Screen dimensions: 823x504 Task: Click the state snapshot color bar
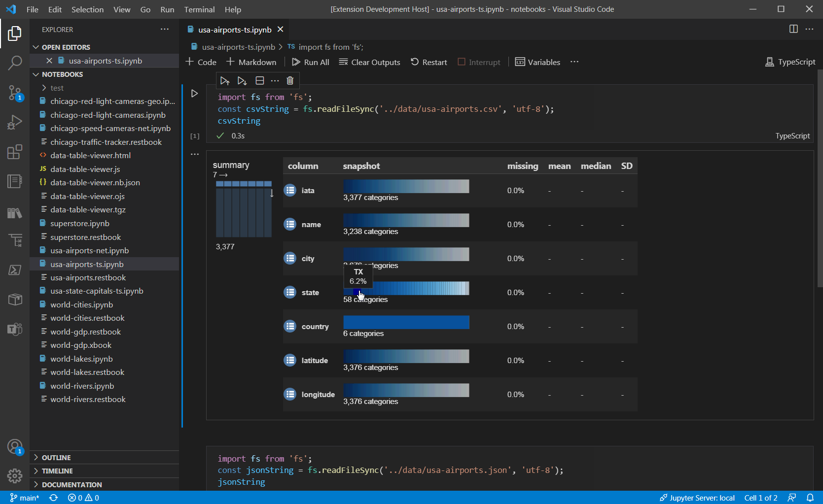[x=406, y=288]
